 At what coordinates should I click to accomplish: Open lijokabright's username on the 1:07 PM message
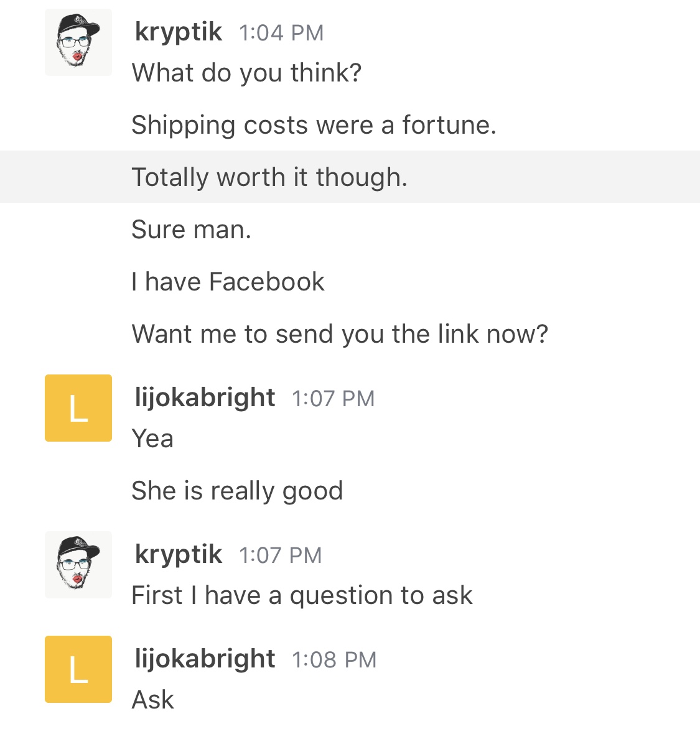tap(205, 398)
